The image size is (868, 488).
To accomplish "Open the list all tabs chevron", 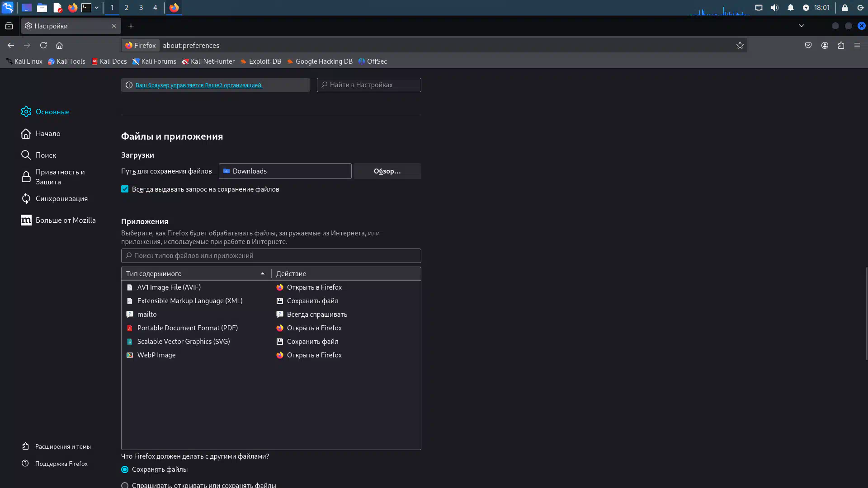I will (x=802, y=26).
